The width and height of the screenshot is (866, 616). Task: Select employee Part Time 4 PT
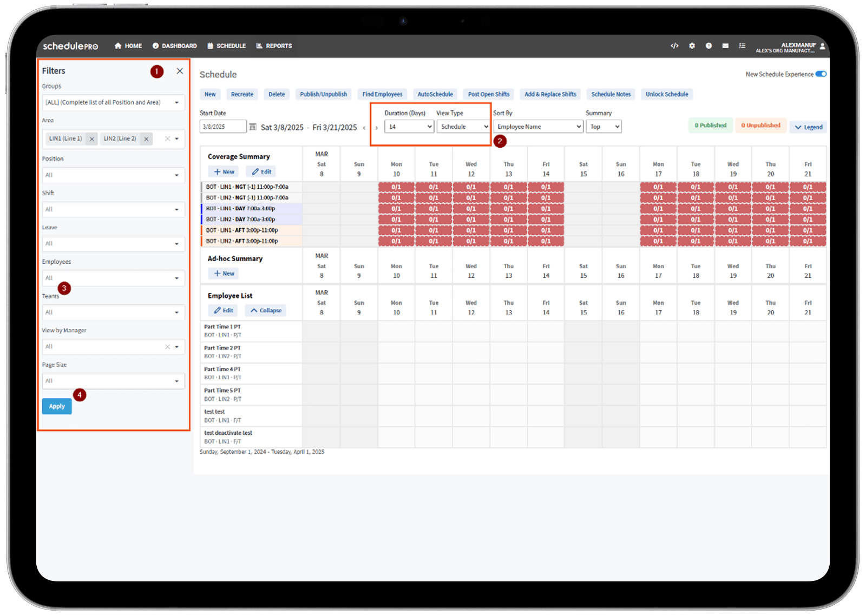(251, 373)
